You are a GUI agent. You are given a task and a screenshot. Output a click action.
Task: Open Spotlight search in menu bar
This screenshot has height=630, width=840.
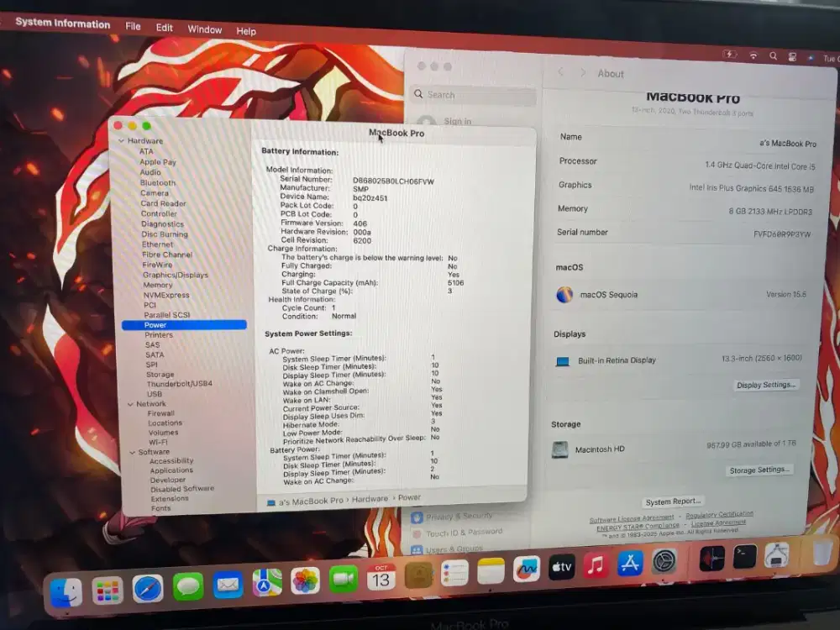773,55
